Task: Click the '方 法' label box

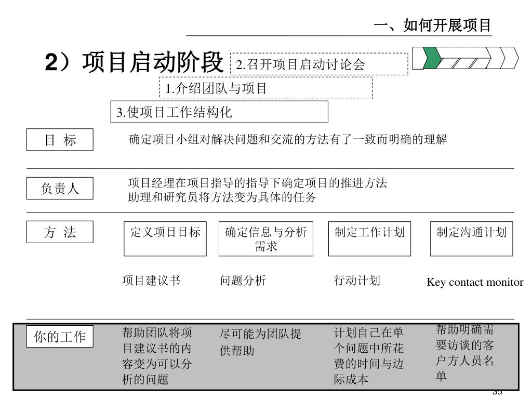Action: pos(60,232)
